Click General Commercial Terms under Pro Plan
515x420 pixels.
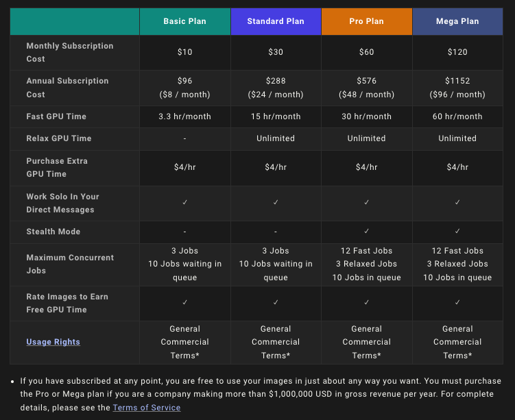click(367, 342)
